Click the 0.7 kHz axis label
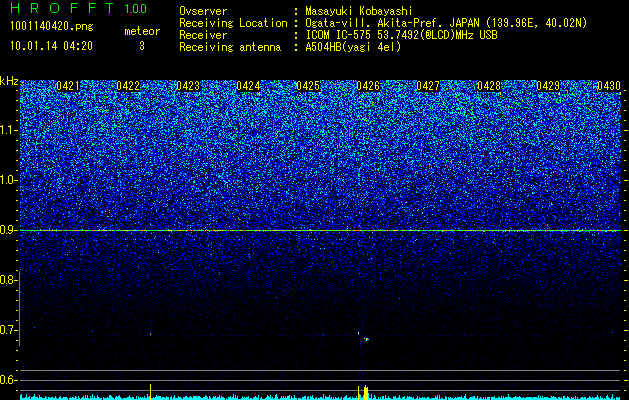This screenshot has width=629, height=400. (8, 330)
